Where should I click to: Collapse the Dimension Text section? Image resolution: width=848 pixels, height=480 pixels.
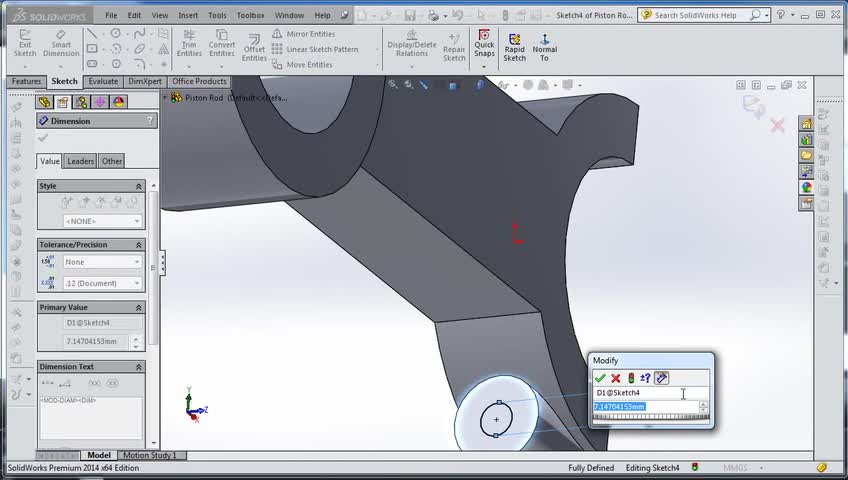coord(138,367)
